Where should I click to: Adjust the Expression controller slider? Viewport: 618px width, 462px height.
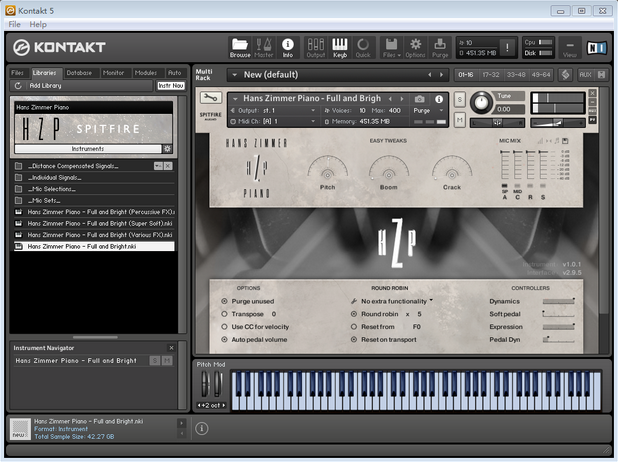coord(558,327)
